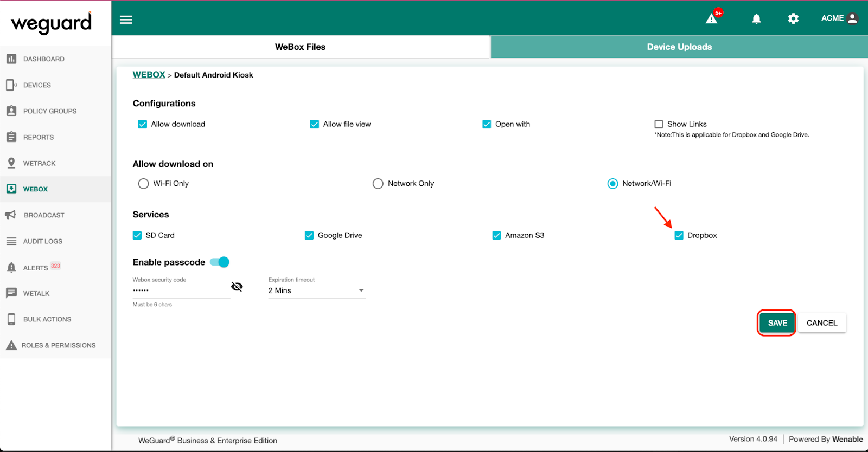Image resolution: width=868 pixels, height=452 pixels.
Task: Open the warning alerts triangle icon
Action: pyautogui.click(x=711, y=19)
